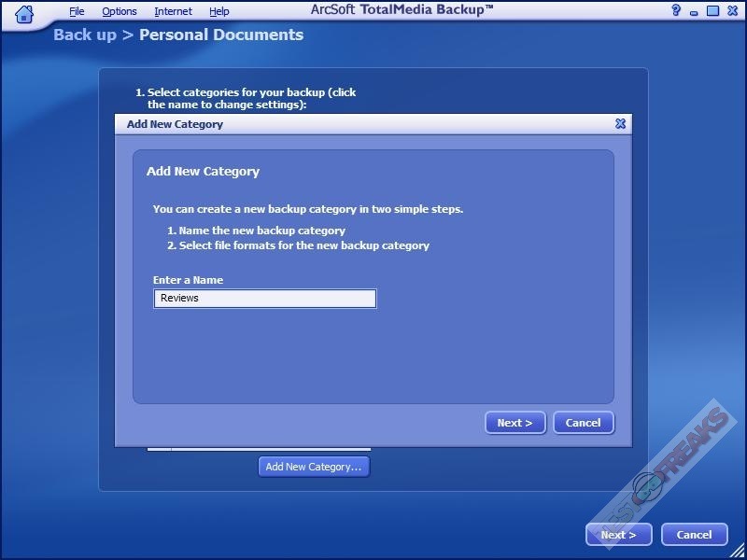Open the Options menu
This screenshot has width=747, height=560.
tap(120, 11)
